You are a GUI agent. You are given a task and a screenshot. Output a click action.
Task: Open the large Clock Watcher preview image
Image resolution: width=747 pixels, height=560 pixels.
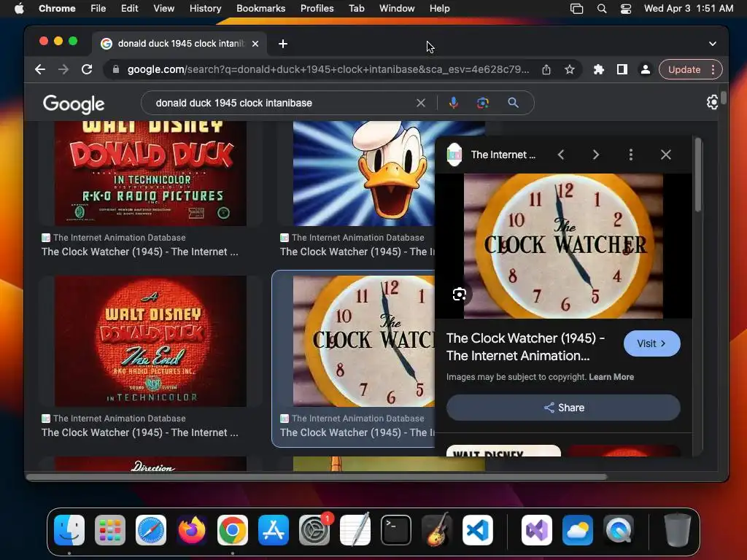point(563,246)
